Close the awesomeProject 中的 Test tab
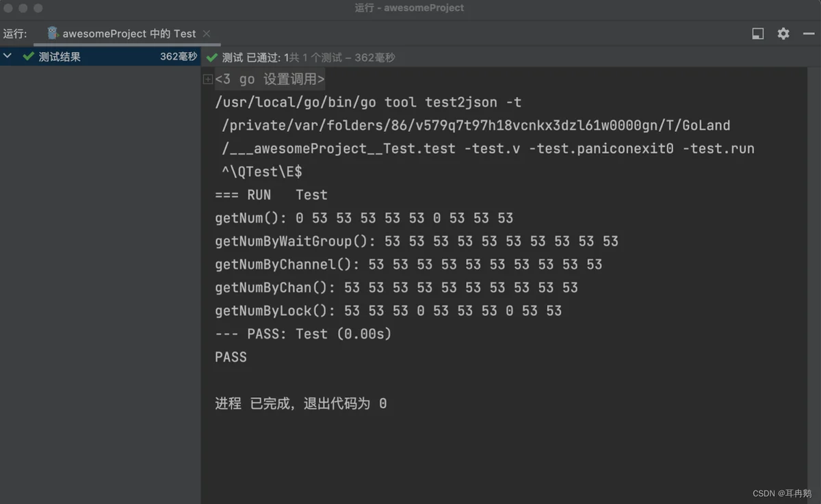 tap(207, 34)
